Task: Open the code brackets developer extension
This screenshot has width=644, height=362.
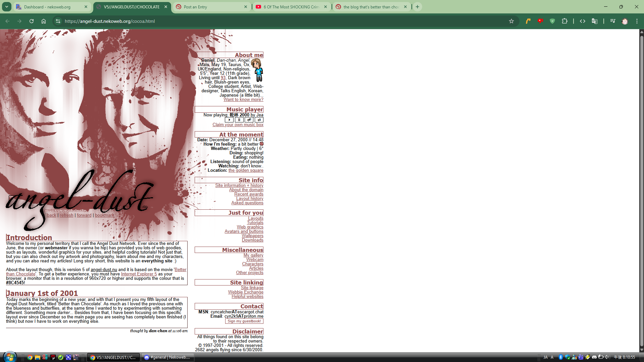Action: (583, 21)
